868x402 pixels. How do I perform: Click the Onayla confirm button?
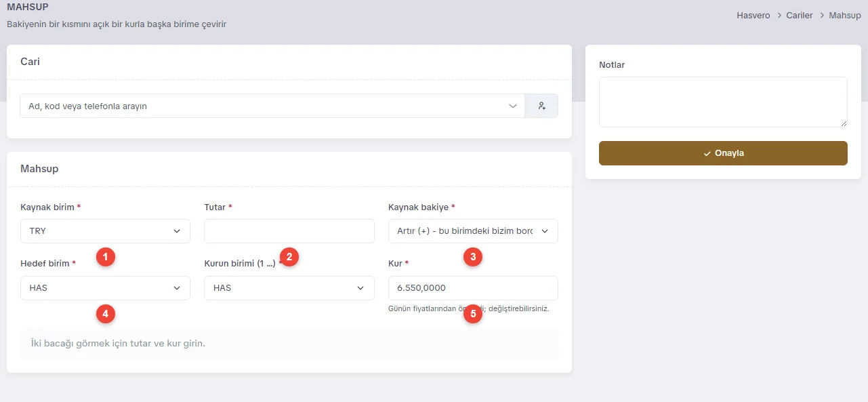pyautogui.click(x=723, y=153)
